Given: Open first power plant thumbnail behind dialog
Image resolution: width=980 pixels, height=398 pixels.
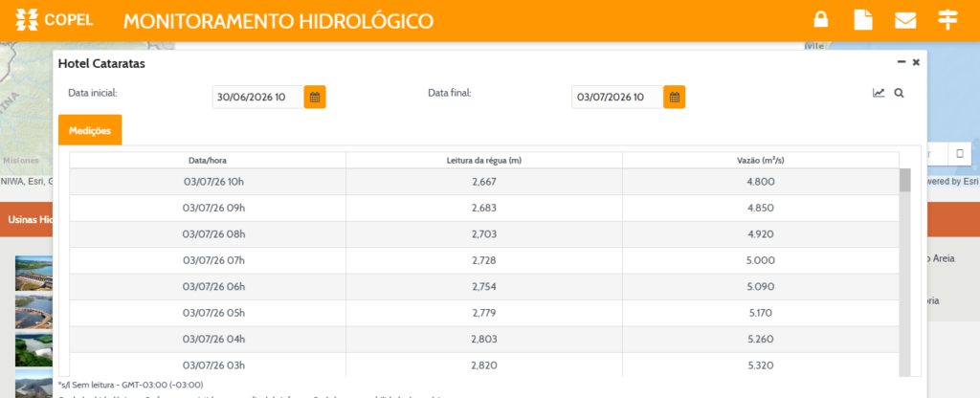Looking at the screenshot, I should 33,273.
